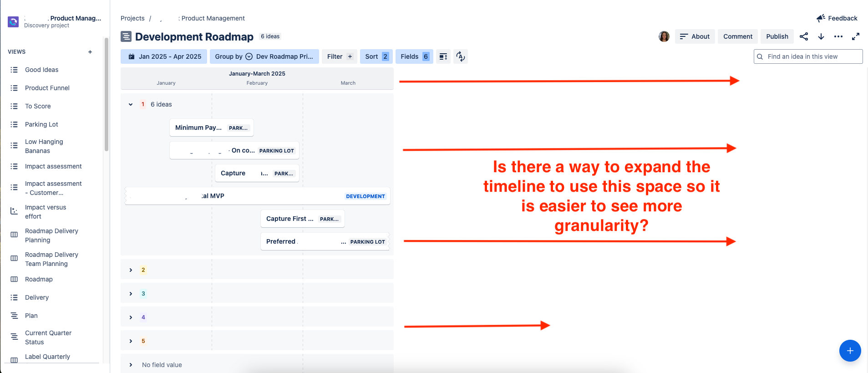This screenshot has width=868, height=373.
Task: Add a filter with the plus icon
Action: [x=350, y=56]
